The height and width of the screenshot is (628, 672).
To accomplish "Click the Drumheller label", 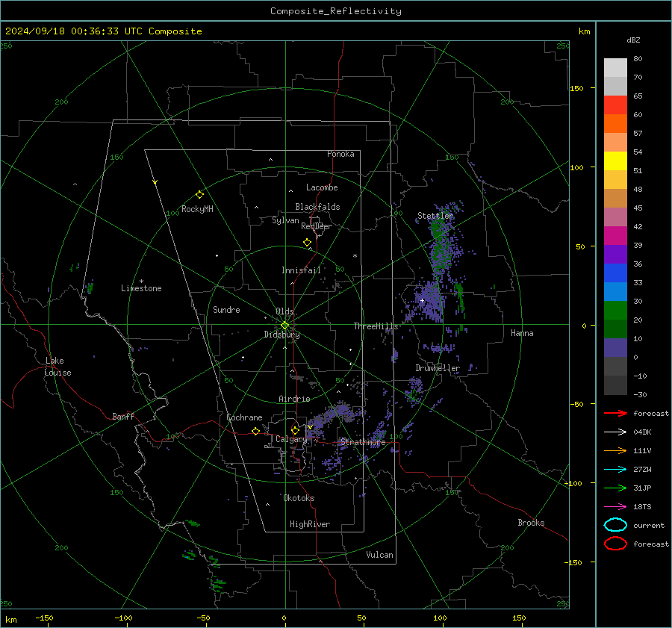I will click(438, 368).
